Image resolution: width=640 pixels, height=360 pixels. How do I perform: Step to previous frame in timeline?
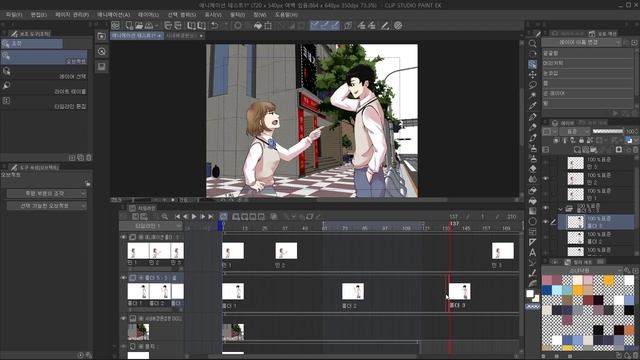(x=186, y=216)
